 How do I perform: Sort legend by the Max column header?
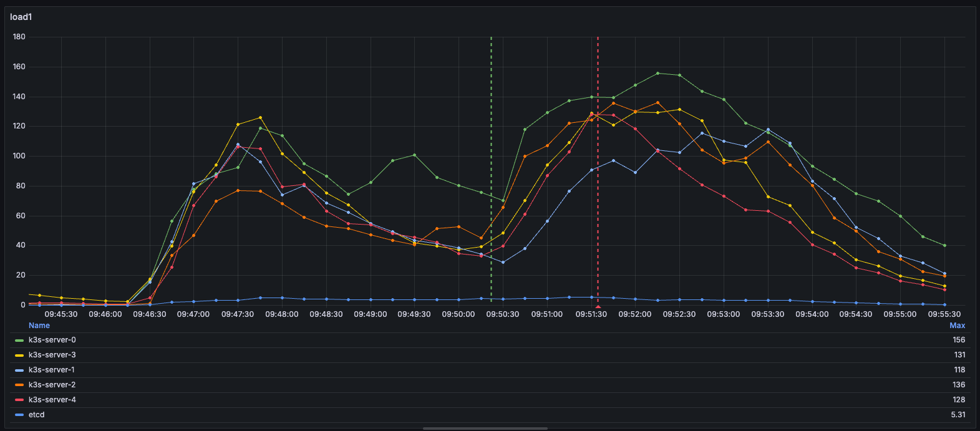(x=957, y=326)
